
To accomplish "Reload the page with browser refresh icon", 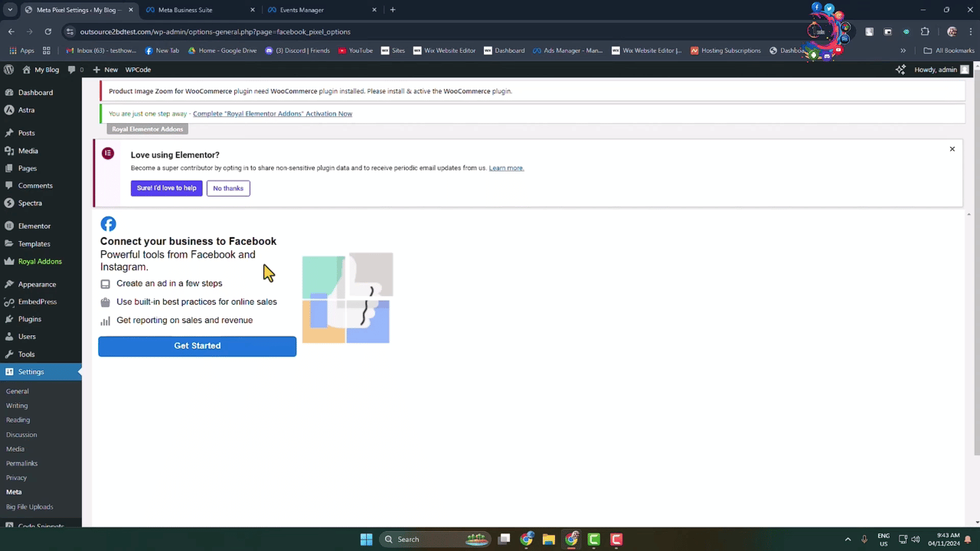I will 48,31.
